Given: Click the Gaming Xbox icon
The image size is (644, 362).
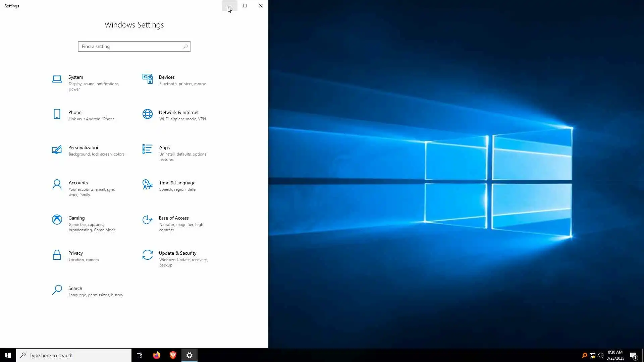Looking at the screenshot, I should [x=57, y=220].
